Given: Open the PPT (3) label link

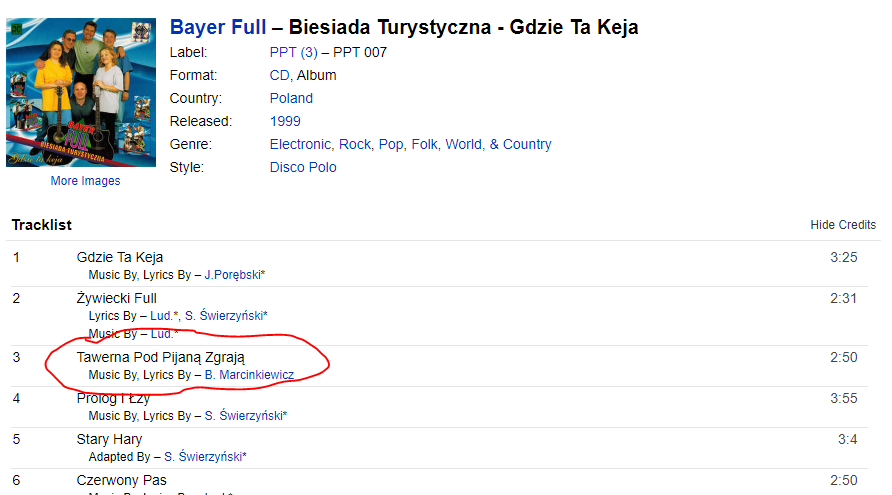Looking at the screenshot, I should pyautogui.click(x=294, y=52).
